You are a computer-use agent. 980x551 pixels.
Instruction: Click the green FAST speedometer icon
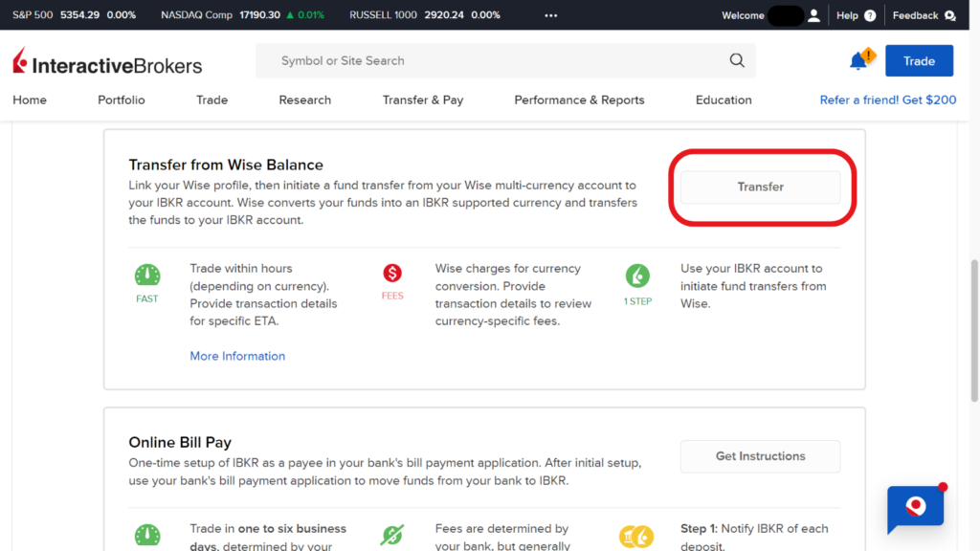pyautogui.click(x=146, y=276)
